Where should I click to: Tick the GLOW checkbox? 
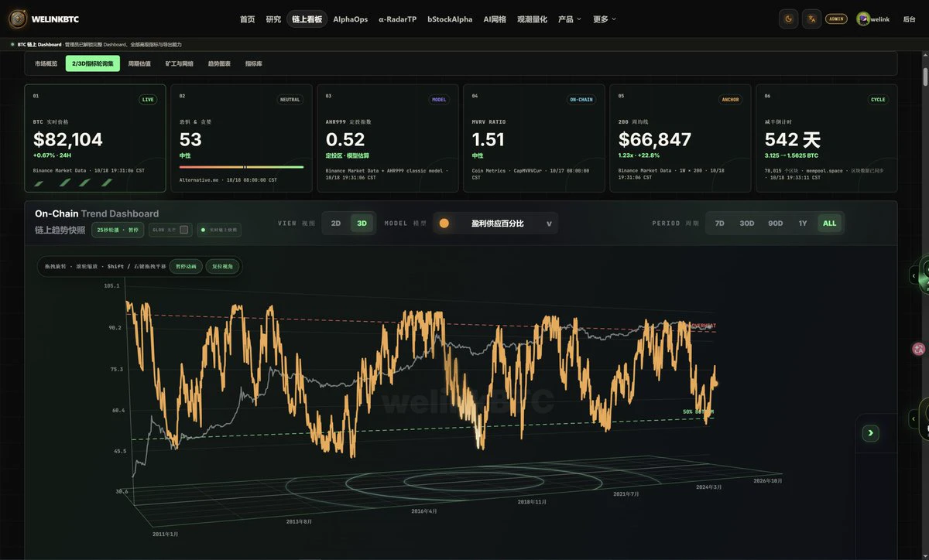[x=184, y=230]
